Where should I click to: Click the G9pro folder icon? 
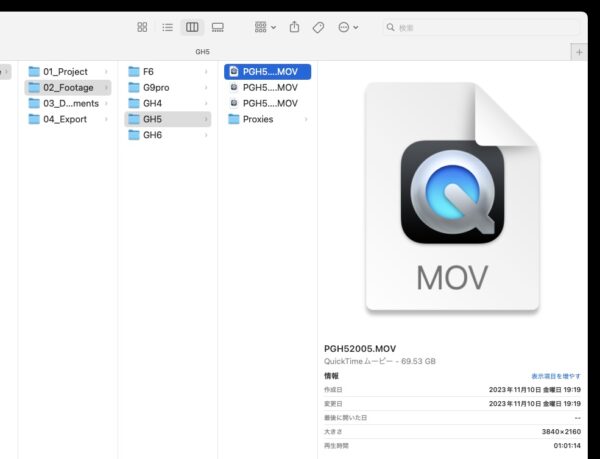tap(134, 88)
